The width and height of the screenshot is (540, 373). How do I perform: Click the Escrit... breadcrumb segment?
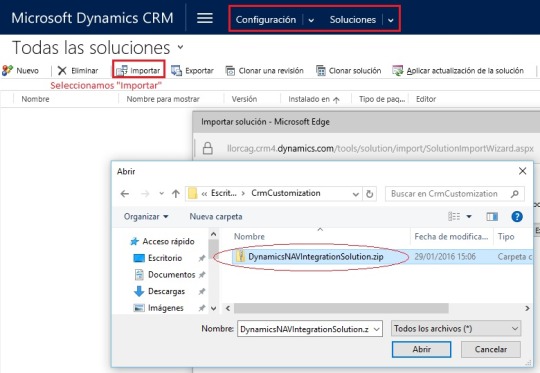coord(224,193)
